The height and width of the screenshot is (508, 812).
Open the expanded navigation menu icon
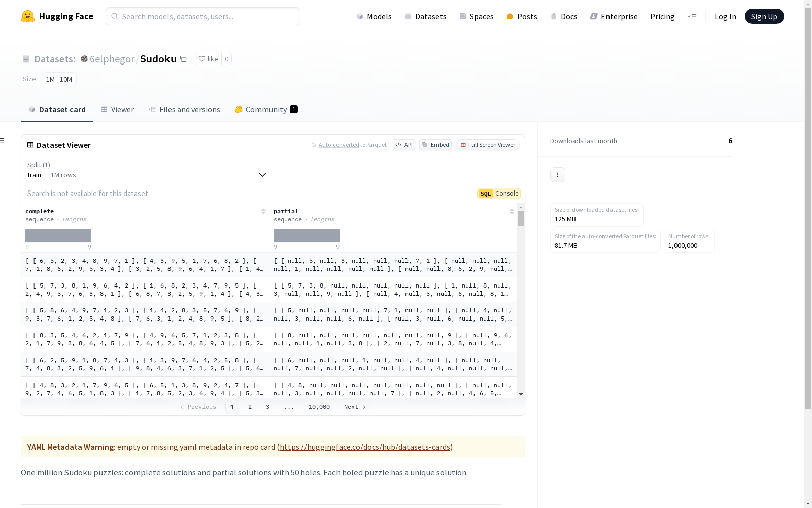coord(692,16)
